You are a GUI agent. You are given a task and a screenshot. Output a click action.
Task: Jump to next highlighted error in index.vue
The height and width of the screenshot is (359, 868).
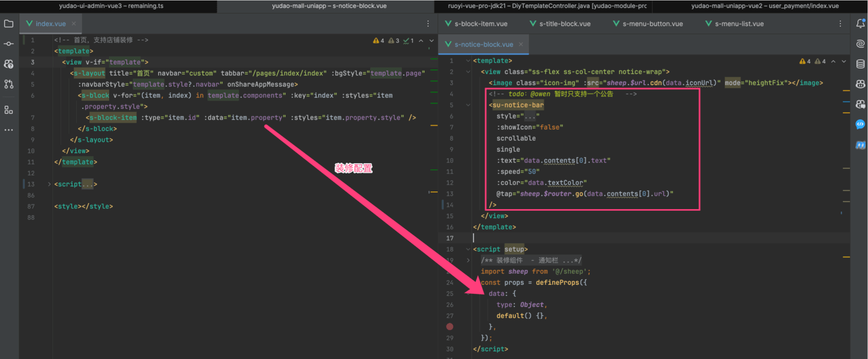[431, 40]
